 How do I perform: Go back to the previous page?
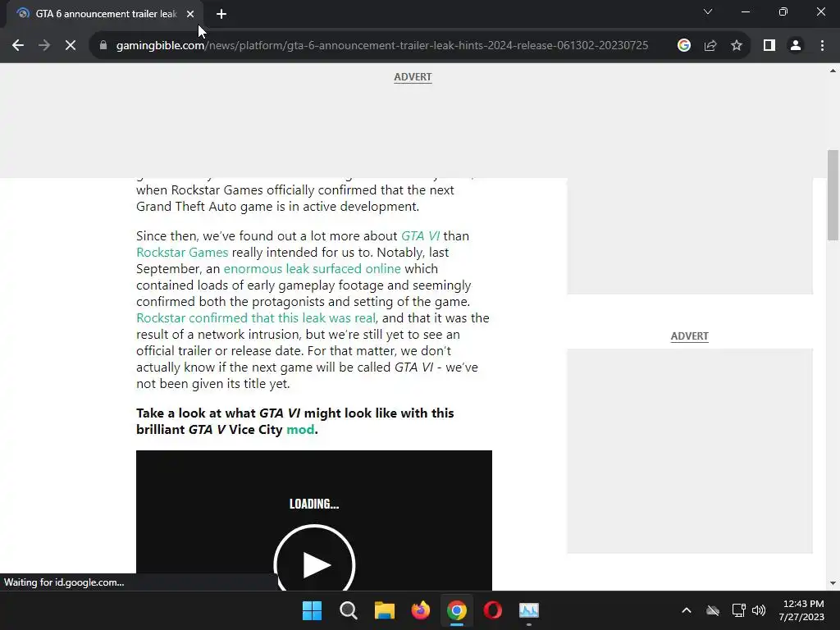pos(18,46)
